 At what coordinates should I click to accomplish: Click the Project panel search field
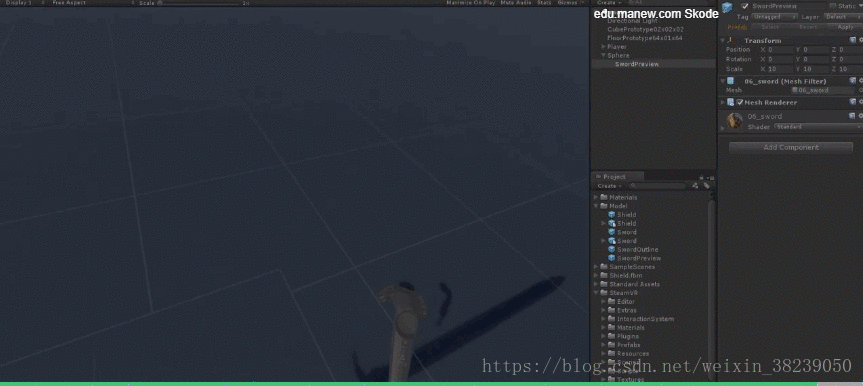658,186
